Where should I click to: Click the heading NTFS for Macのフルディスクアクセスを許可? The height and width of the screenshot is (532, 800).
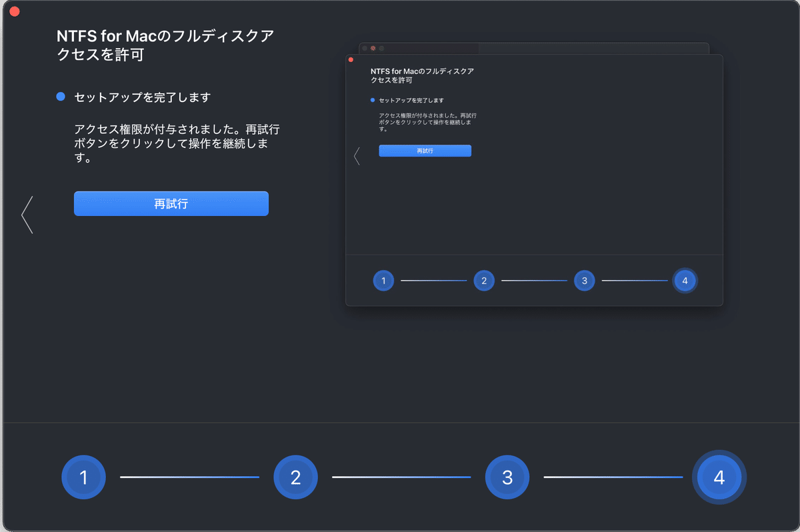tap(165, 45)
